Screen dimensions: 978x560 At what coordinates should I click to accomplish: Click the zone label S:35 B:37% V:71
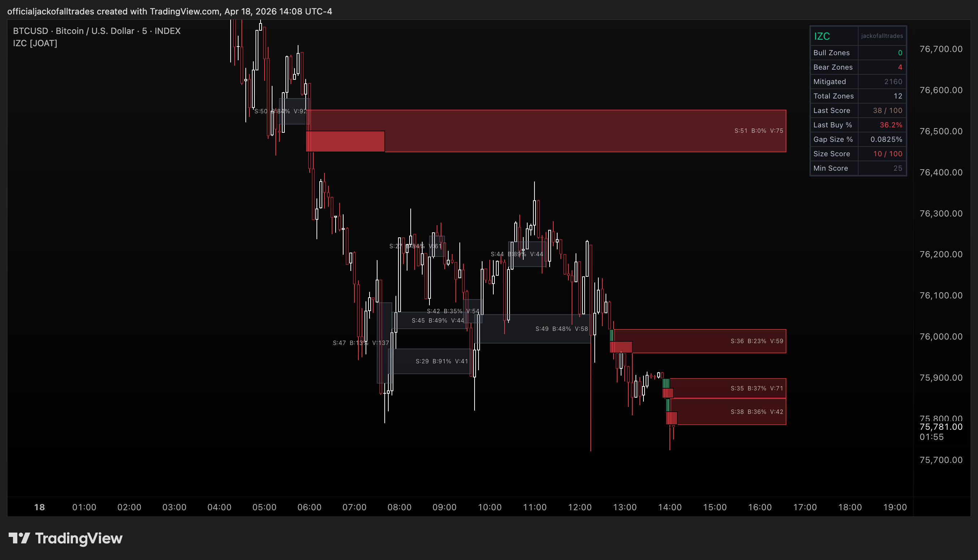(x=756, y=389)
